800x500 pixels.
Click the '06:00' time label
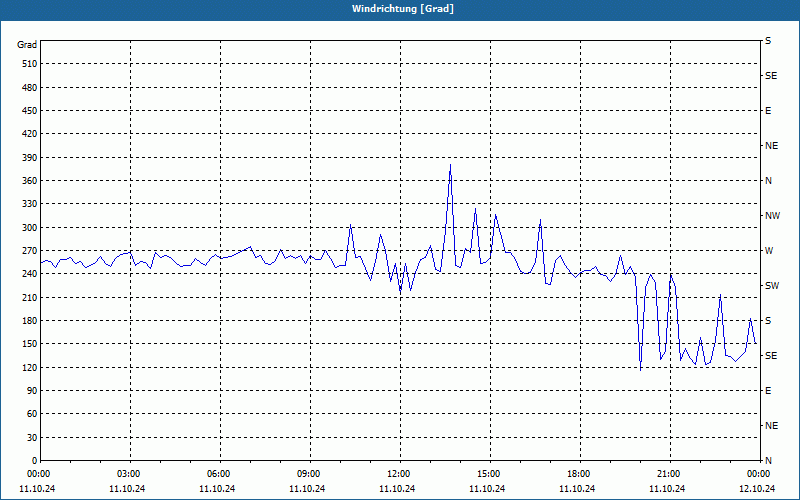point(220,474)
